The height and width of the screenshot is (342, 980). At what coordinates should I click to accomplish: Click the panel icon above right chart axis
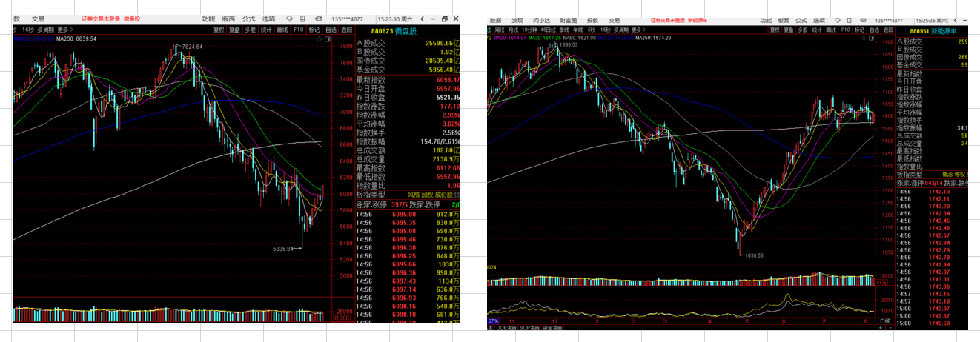pos(871,38)
